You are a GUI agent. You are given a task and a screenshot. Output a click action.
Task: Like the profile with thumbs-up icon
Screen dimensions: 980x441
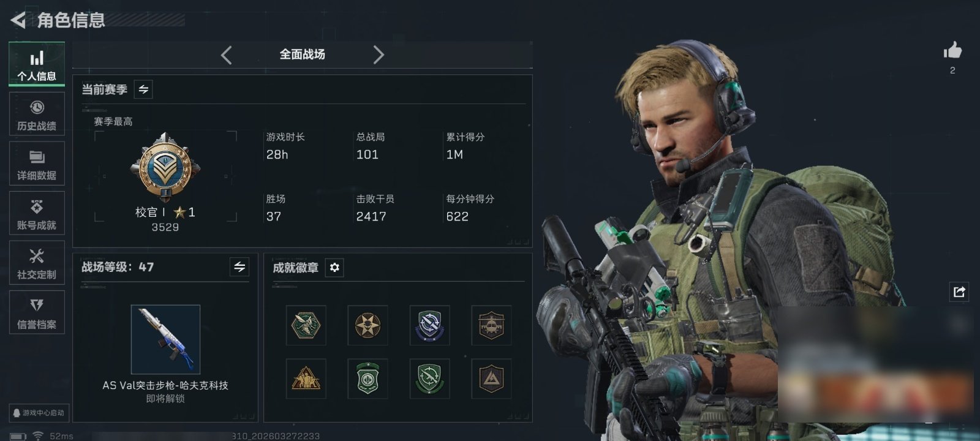952,50
